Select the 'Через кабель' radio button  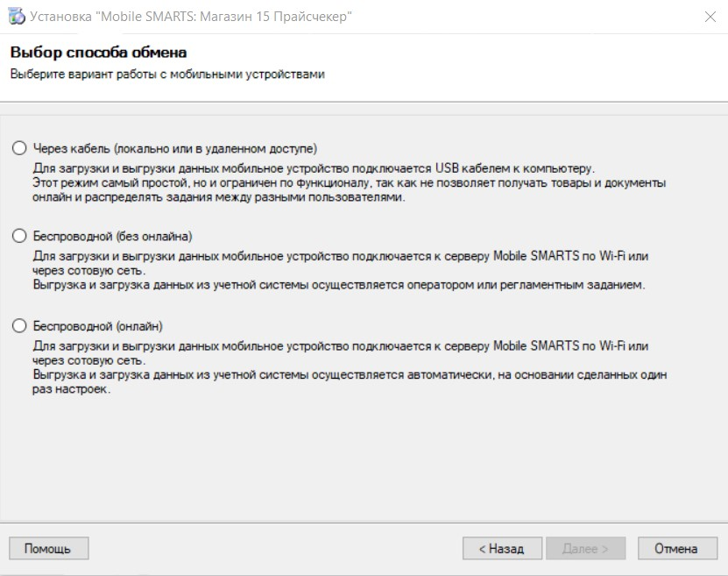[19, 148]
